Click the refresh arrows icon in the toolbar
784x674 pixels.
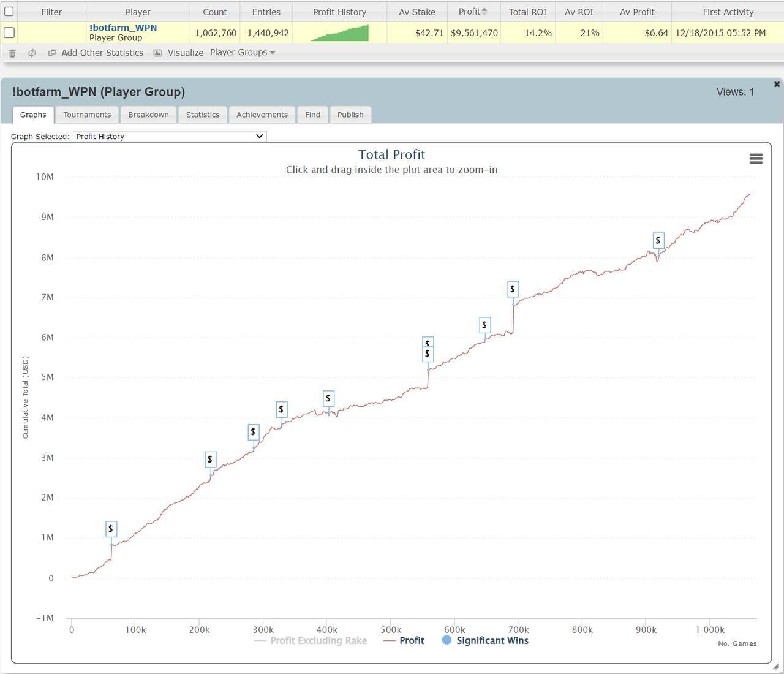(32, 53)
